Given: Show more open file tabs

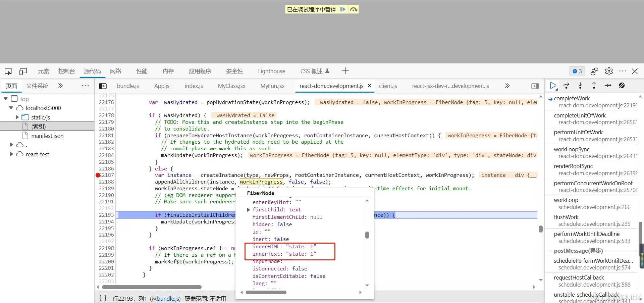Looking at the screenshot, I should coord(507,86).
